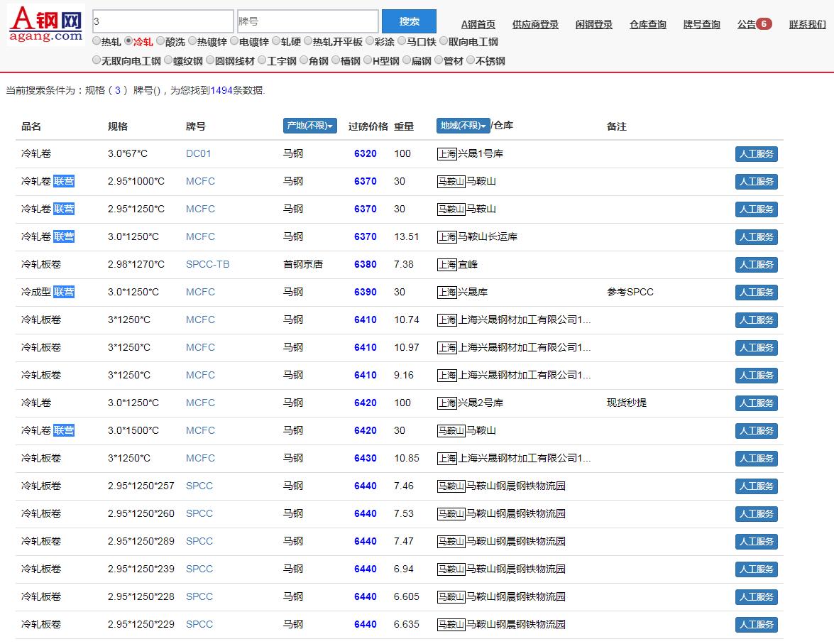Image resolution: width=834 pixels, height=644 pixels.
Task: Click warehouse text 兴晟2号库
Action: [481, 403]
